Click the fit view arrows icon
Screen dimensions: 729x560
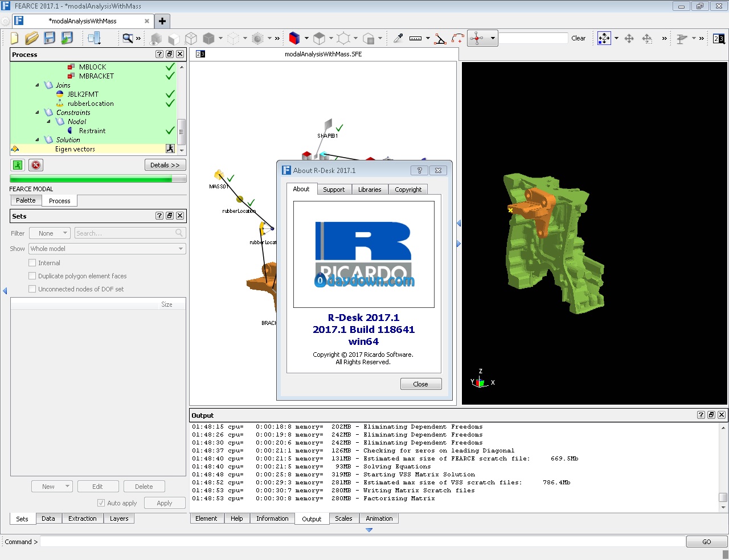pyautogui.click(x=604, y=38)
